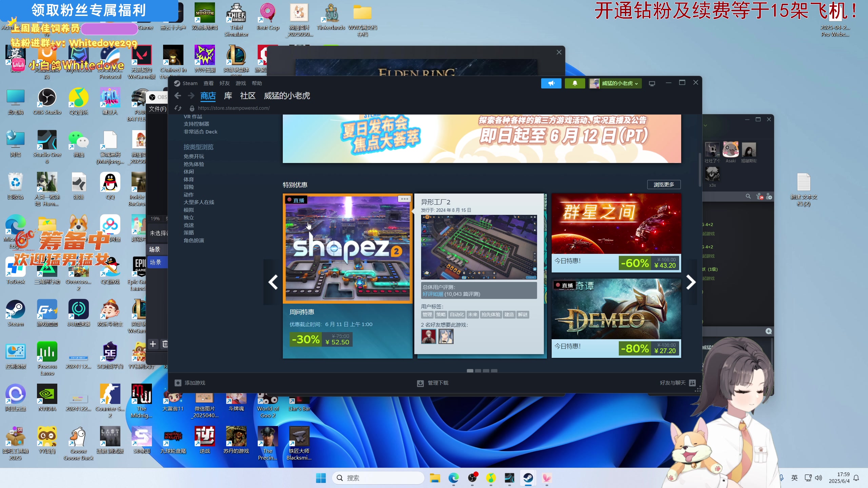Reload the Steam store page
Image resolution: width=868 pixels, height=488 pixels.
tap(178, 108)
